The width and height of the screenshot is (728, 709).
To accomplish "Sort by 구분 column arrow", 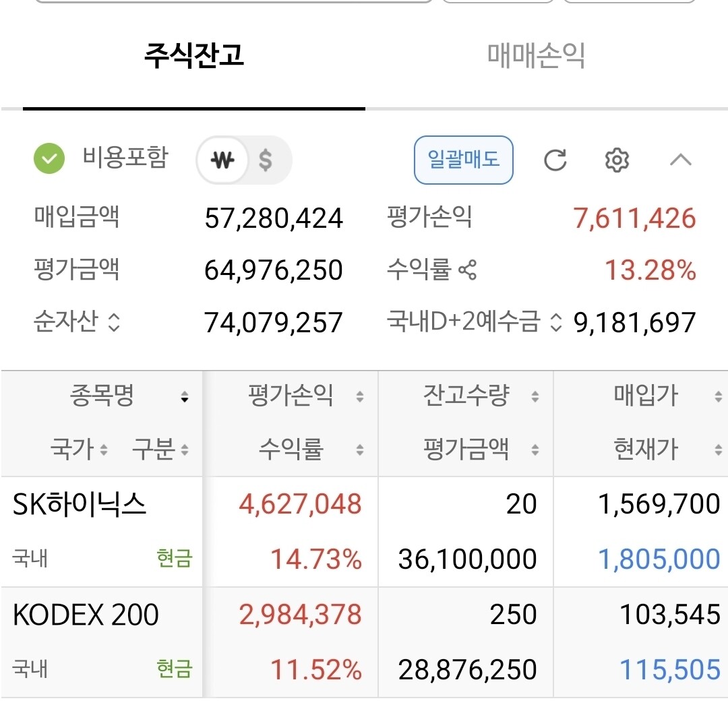I will pos(185,450).
